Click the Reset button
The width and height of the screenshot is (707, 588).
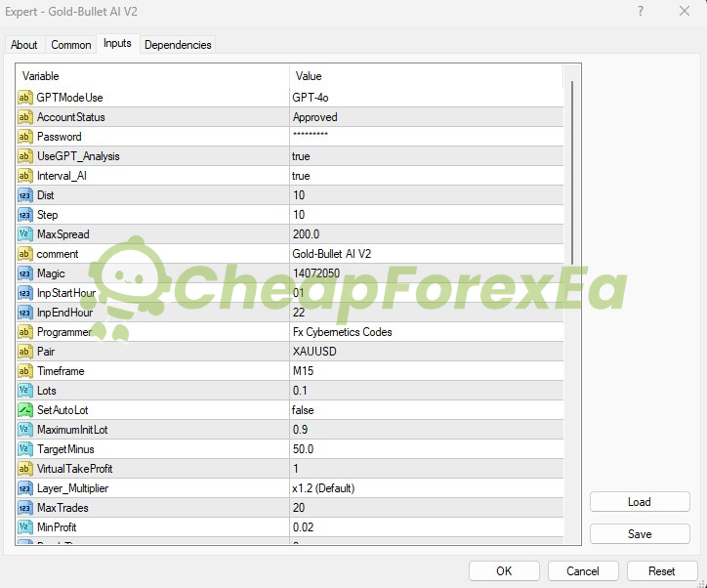click(x=662, y=571)
